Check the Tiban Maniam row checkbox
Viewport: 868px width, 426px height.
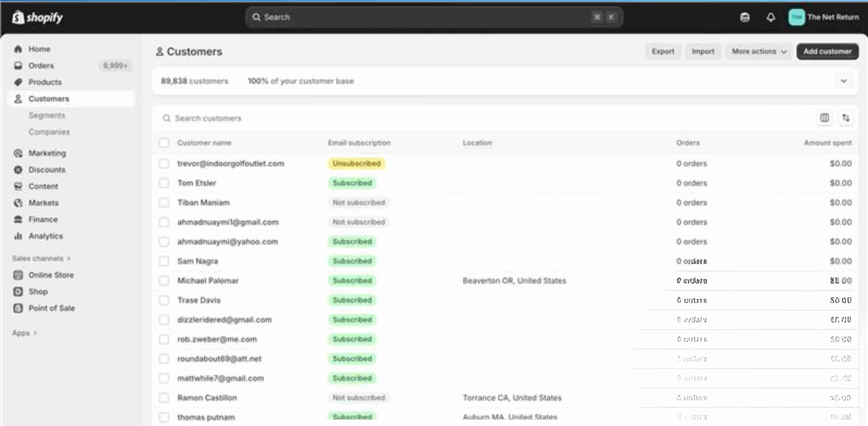coord(164,203)
